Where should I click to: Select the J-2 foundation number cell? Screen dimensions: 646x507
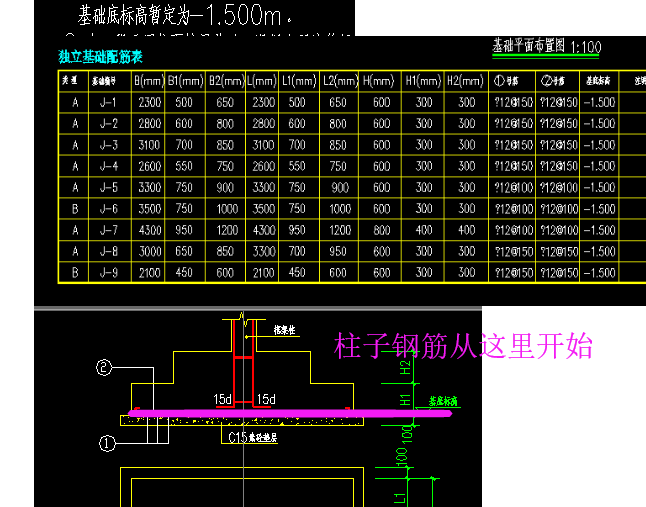click(x=108, y=124)
